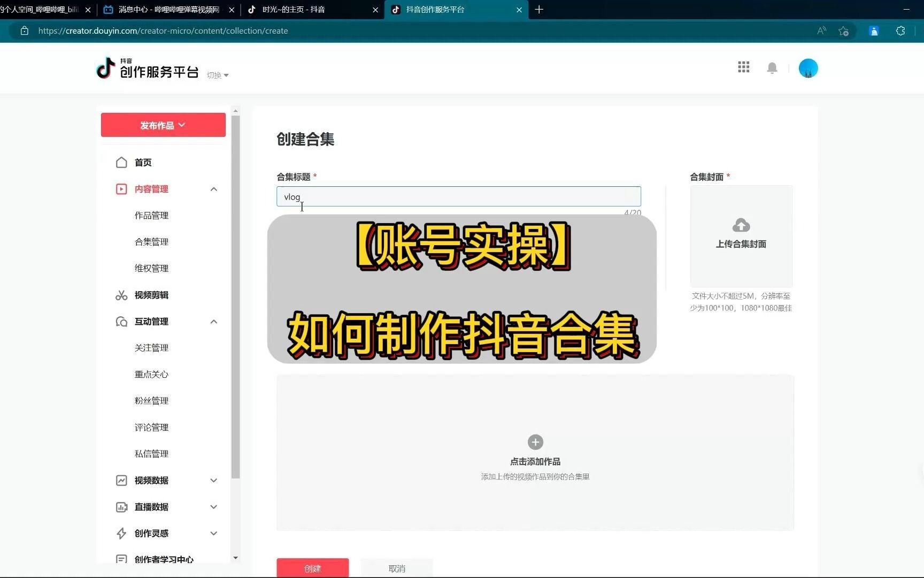Click the 视频数据 chart icon

pyautogui.click(x=121, y=480)
